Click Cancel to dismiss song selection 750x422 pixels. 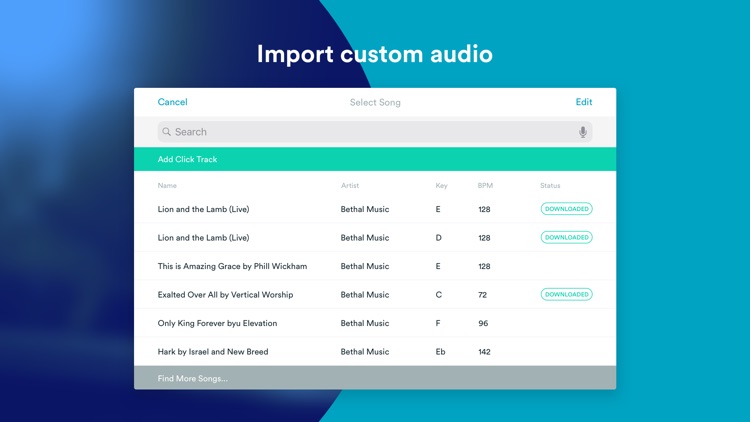click(x=172, y=102)
